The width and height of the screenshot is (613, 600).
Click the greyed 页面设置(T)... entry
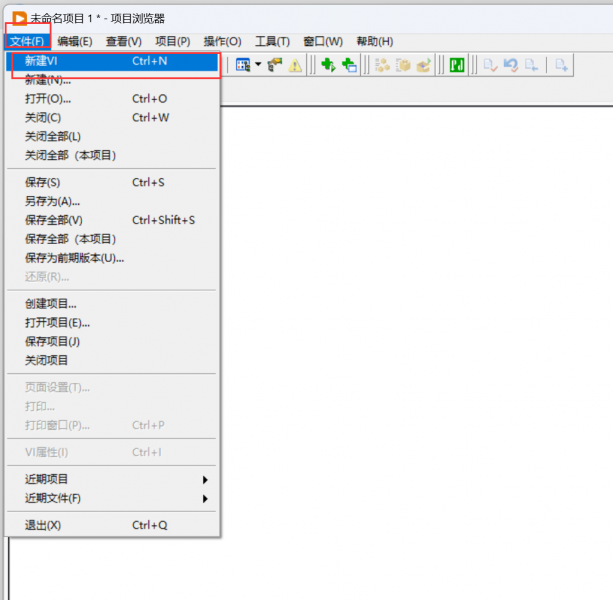tap(112, 388)
